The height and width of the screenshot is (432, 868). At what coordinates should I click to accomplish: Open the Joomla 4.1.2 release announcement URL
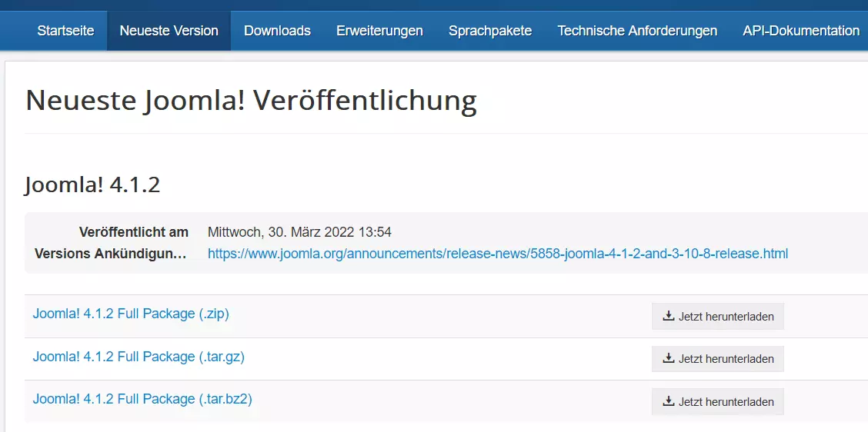(498, 254)
